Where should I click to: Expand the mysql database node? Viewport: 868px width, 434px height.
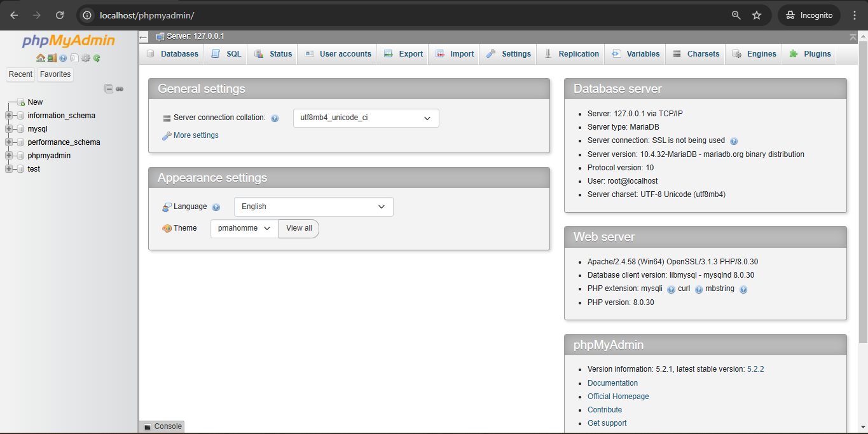coord(9,129)
